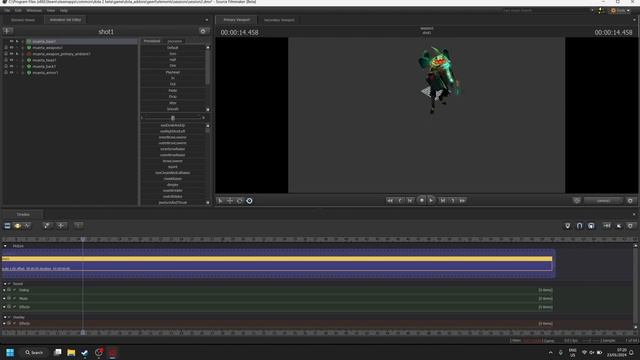Toggle the checkmark on the Dialog track

(x=15, y=290)
